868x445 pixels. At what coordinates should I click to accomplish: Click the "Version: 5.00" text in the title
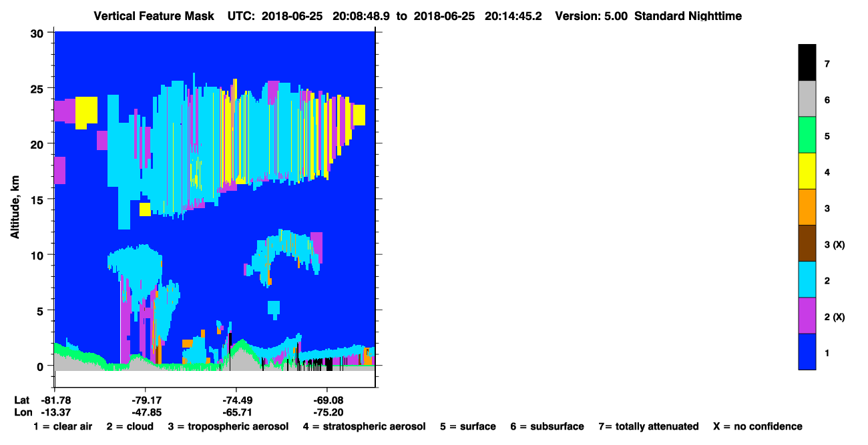(x=591, y=15)
